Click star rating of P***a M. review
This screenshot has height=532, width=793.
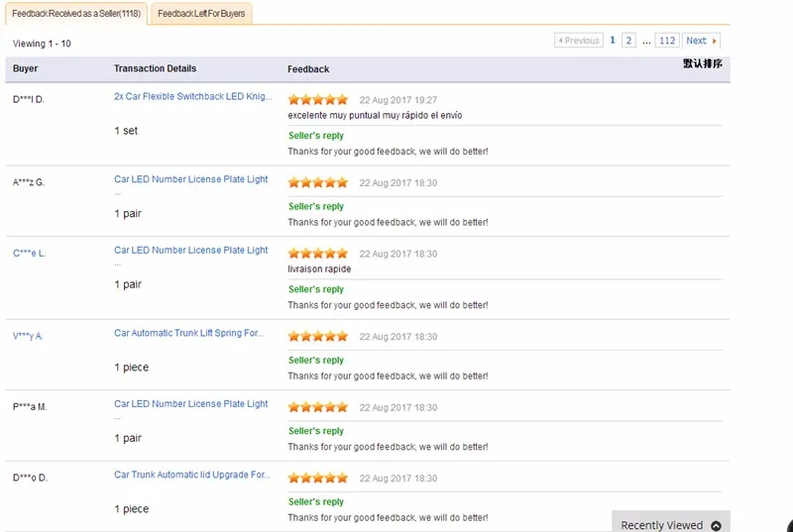click(x=318, y=407)
